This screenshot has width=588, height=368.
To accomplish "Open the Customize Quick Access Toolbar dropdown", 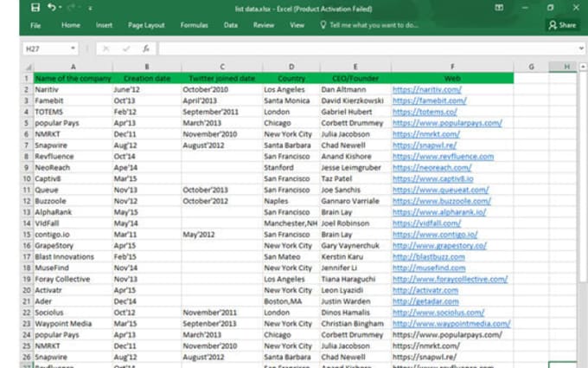I will pos(90,8).
